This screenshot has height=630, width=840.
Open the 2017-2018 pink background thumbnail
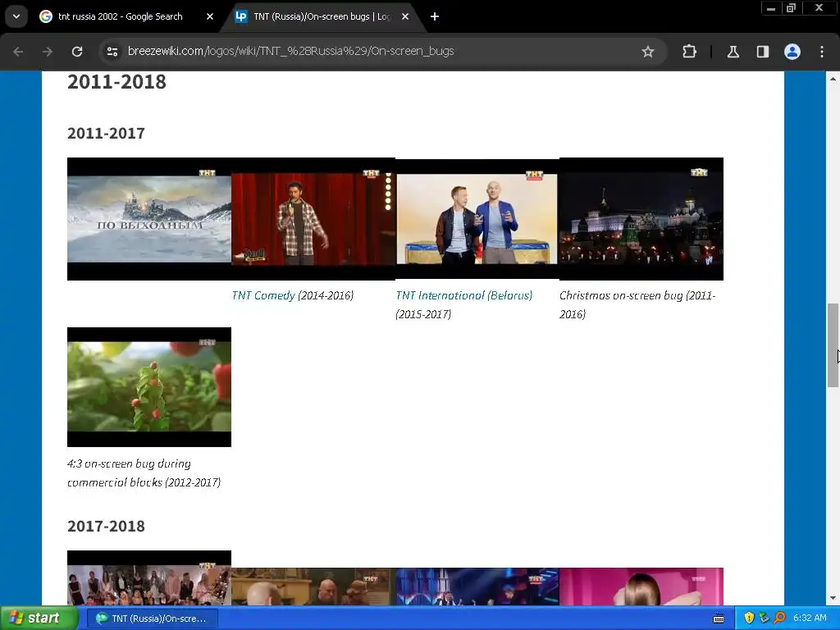pyautogui.click(x=641, y=587)
